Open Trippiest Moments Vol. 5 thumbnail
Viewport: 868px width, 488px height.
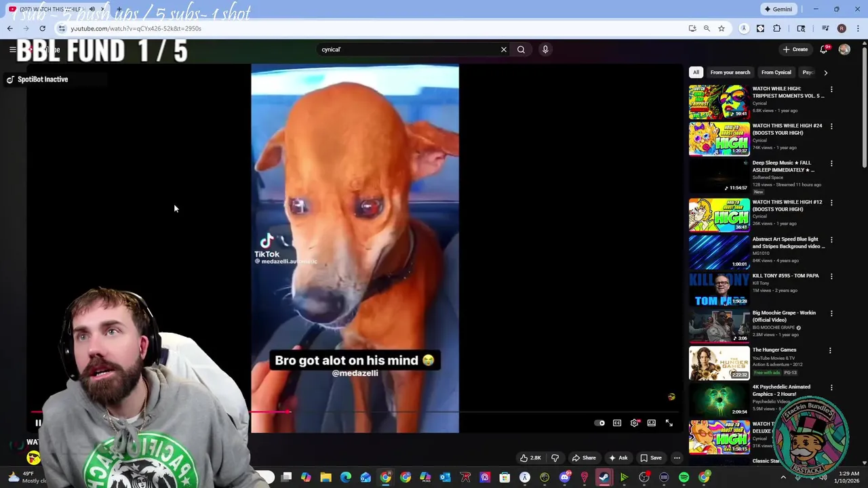tap(719, 102)
